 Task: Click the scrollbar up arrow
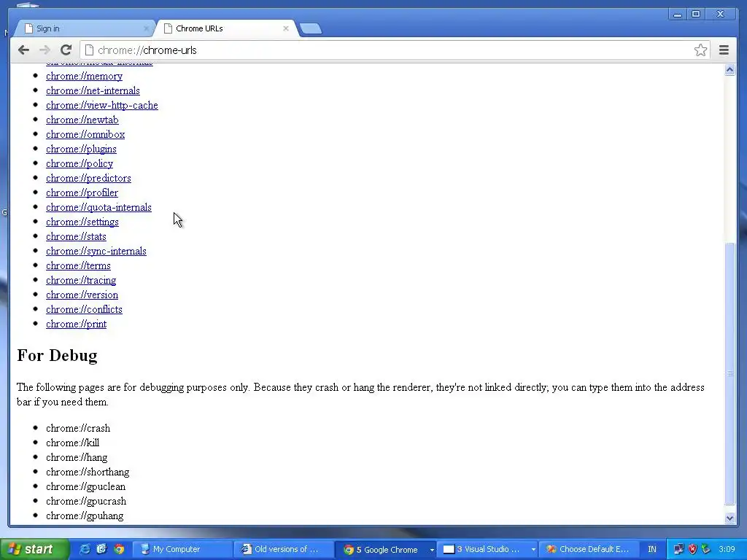click(729, 70)
